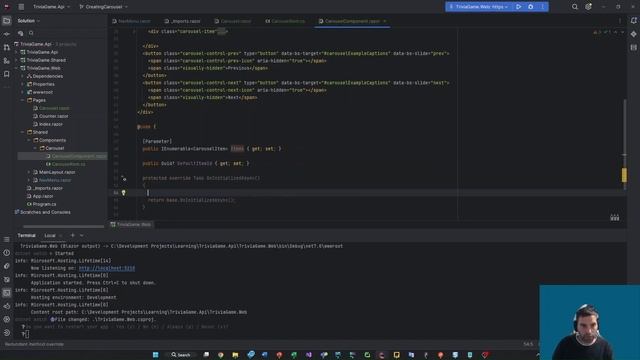Open the Solution view dropdown
The image size is (640, 360).
[29, 21]
